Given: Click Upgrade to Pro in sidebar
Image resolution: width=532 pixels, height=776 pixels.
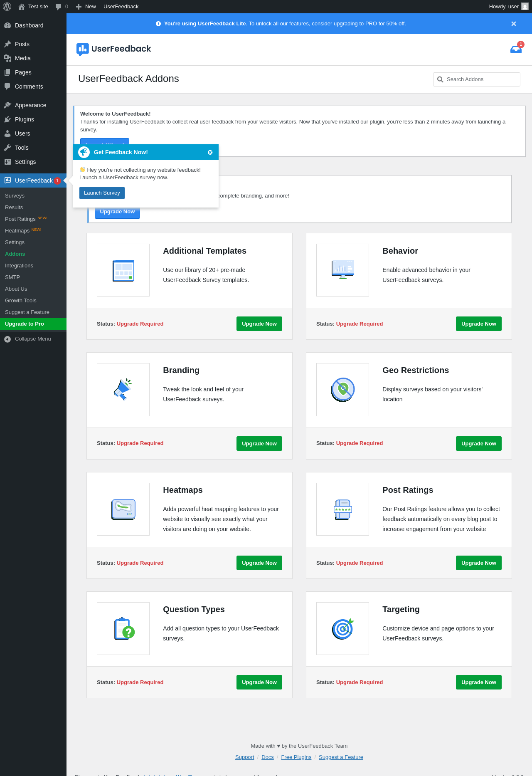Looking at the screenshot, I should pyautogui.click(x=33, y=324).
